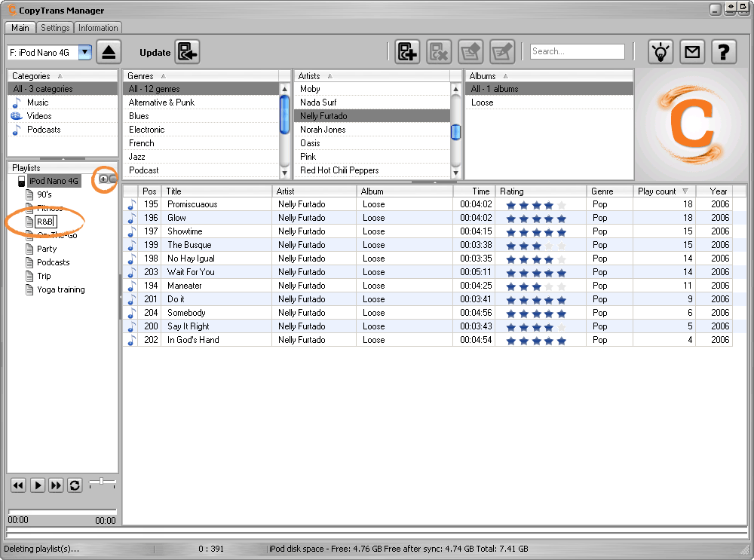
Task: Select the Videos category
Action: pos(63,116)
